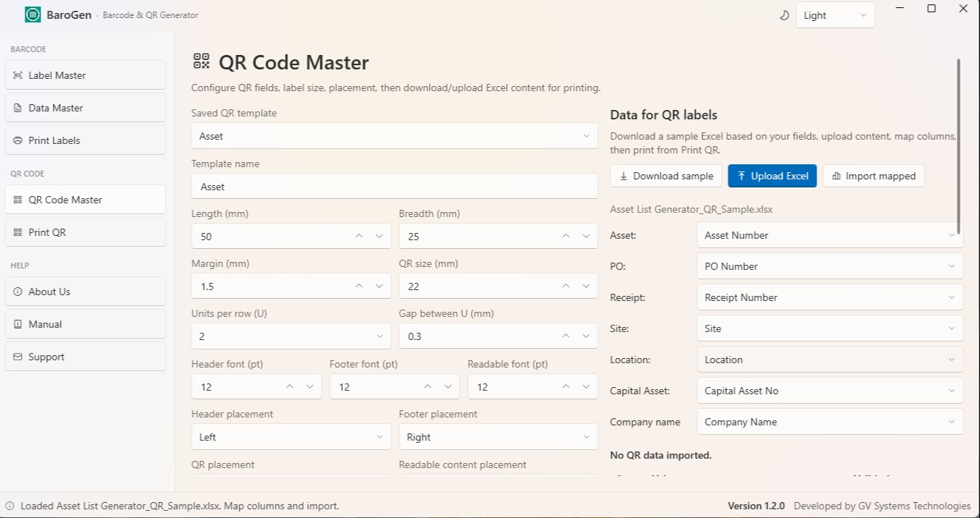Decrease Length (mm) value
The image size is (980, 518).
pyautogui.click(x=379, y=237)
